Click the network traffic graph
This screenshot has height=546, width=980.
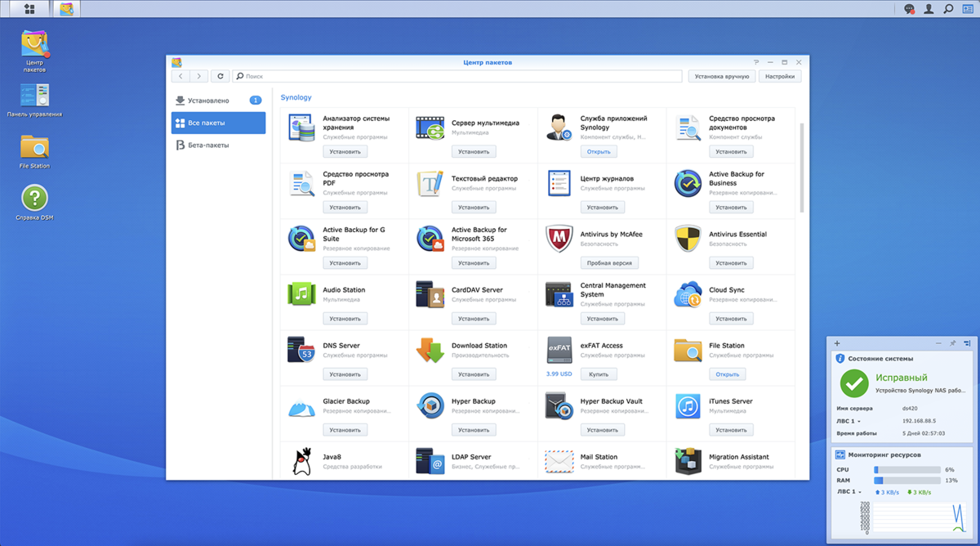point(919,519)
